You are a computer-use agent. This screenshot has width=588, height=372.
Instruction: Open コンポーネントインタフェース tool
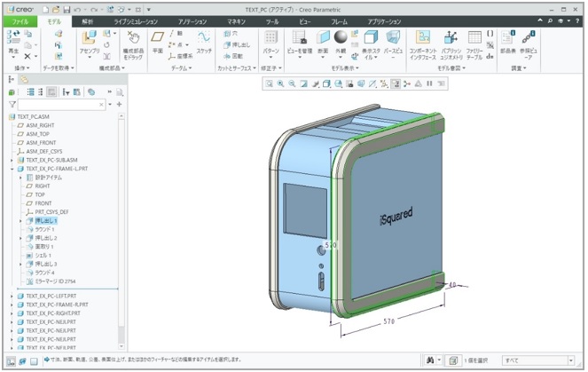pos(423,45)
